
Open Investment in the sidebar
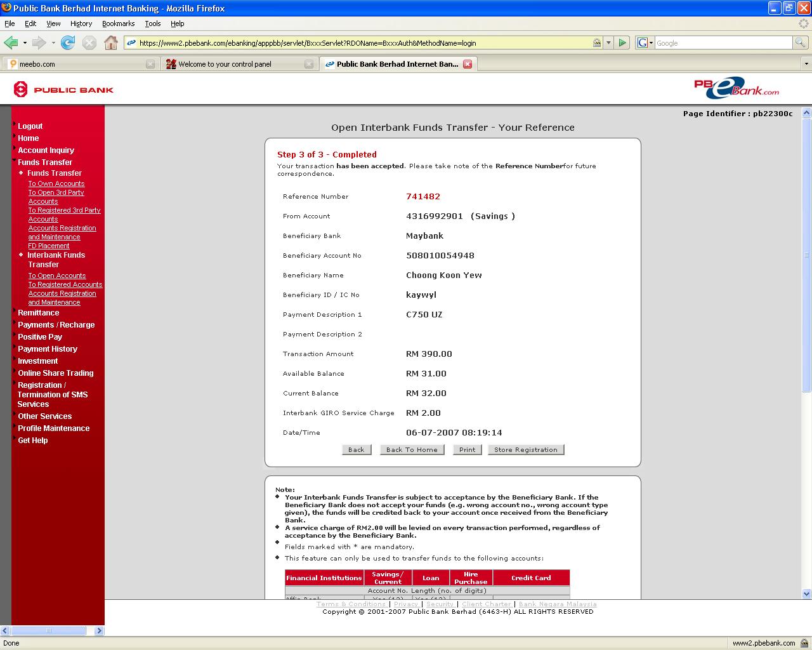point(37,361)
